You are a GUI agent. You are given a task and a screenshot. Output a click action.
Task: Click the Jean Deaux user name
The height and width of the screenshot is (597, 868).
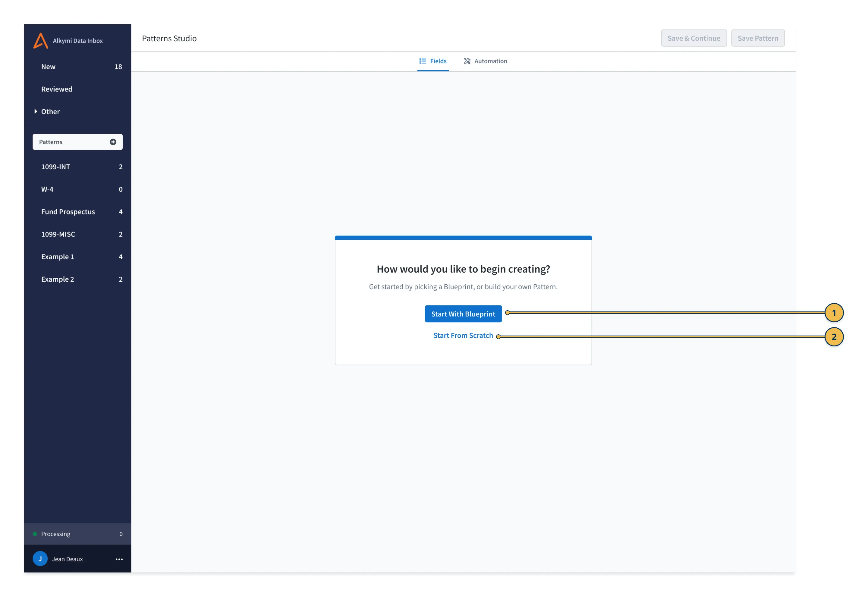pyautogui.click(x=68, y=559)
